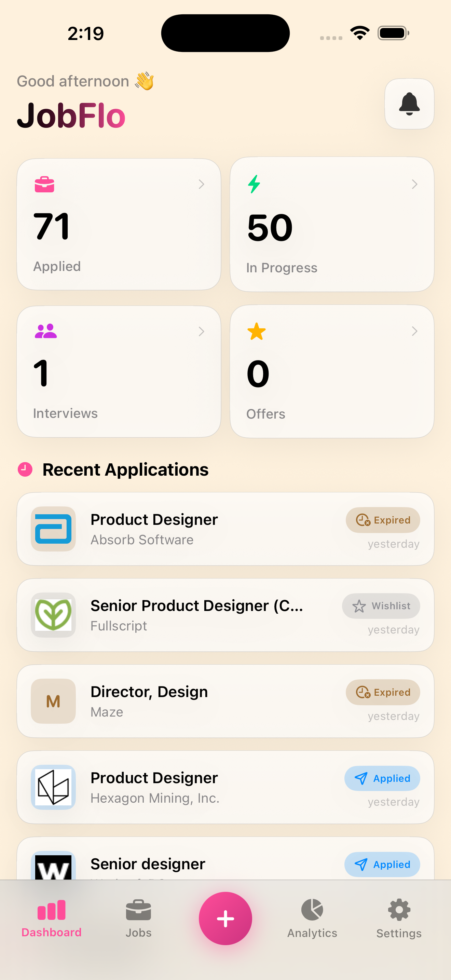Tap the Hexagon Mining logo

coord(53,787)
